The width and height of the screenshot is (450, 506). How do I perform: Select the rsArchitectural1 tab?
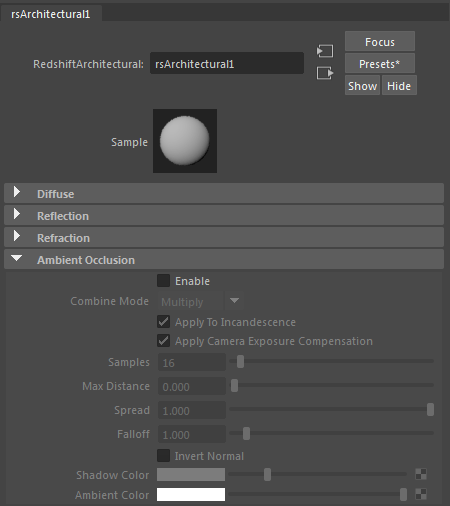coord(51,14)
